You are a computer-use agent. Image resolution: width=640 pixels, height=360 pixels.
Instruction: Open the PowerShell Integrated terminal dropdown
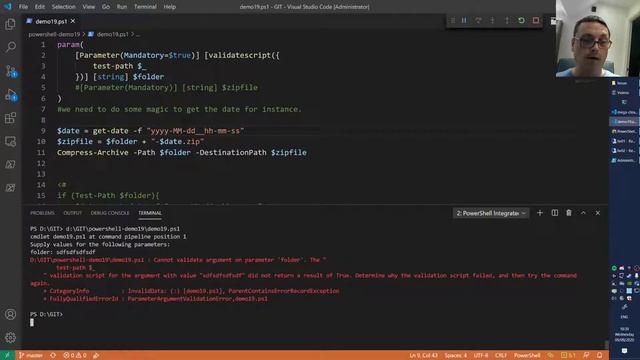(x=491, y=213)
